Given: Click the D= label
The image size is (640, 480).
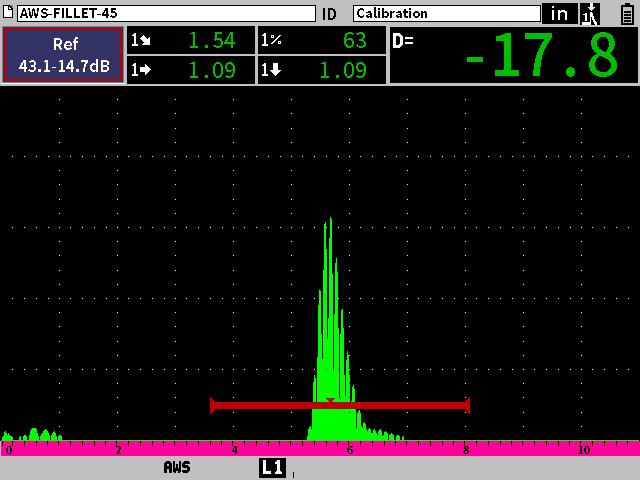Looking at the screenshot, I should (x=403, y=41).
